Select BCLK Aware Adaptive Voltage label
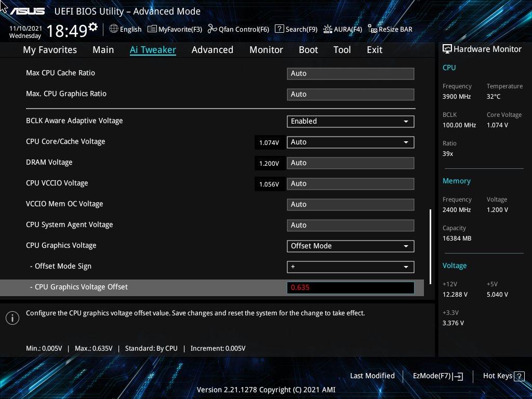 click(x=74, y=121)
